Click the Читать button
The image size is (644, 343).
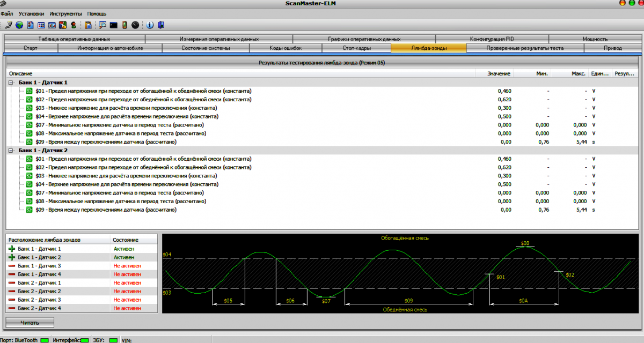click(x=30, y=322)
